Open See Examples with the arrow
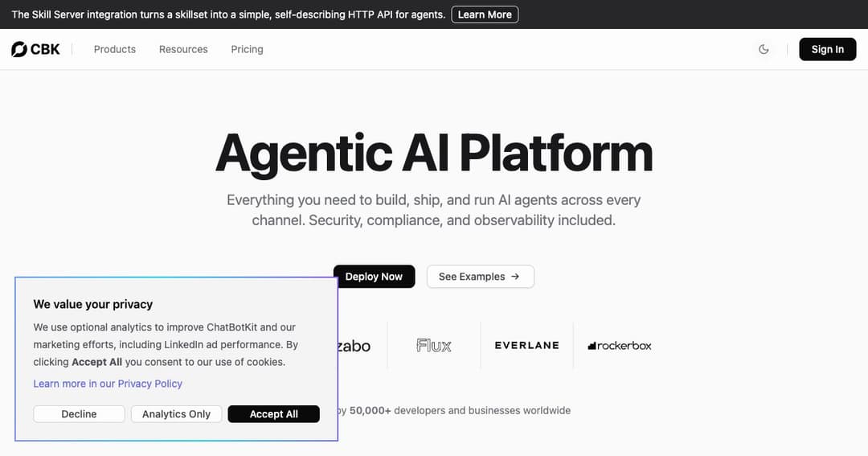Screen dimensions: 868x456 coord(480,277)
